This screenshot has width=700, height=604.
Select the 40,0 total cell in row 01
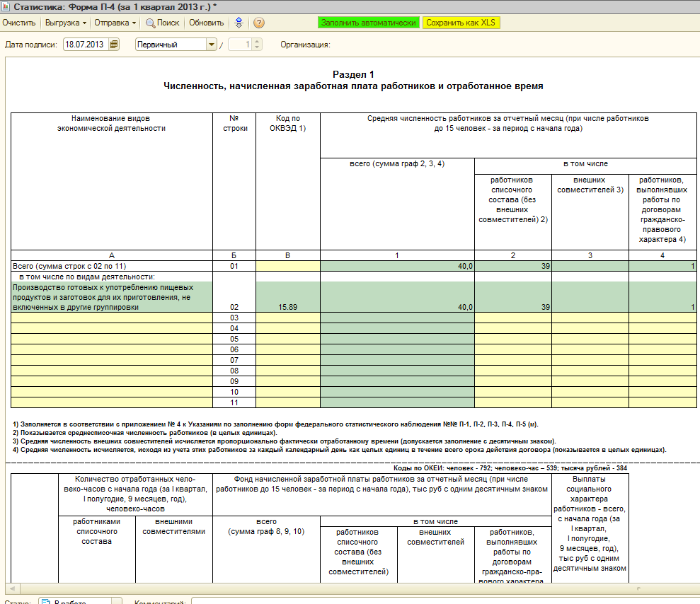397,267
